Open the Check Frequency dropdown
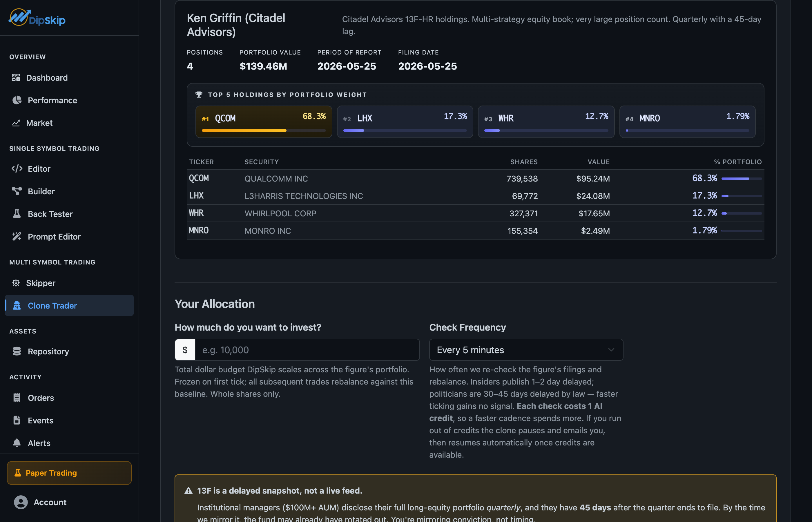The width and height of the screenshot is (812, 522). [x=526, y=350]
